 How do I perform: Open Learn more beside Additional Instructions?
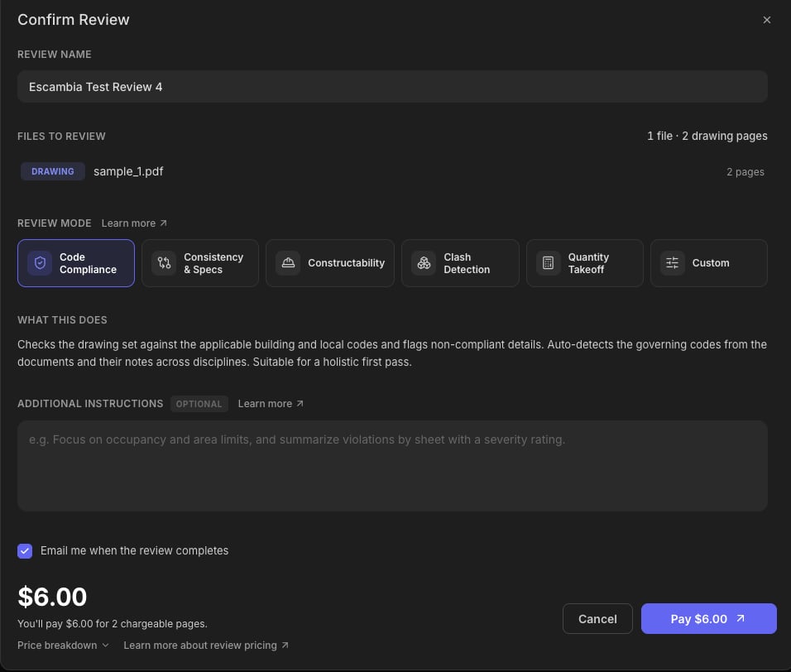point(271,404)
